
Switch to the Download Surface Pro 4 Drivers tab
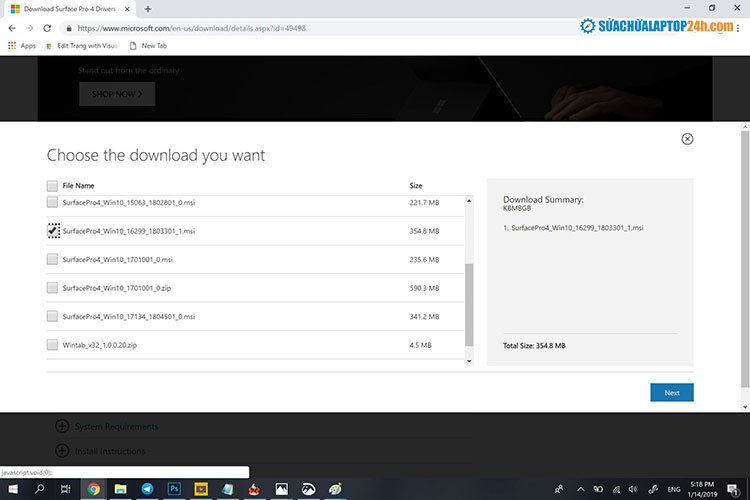tap(69, 9)
